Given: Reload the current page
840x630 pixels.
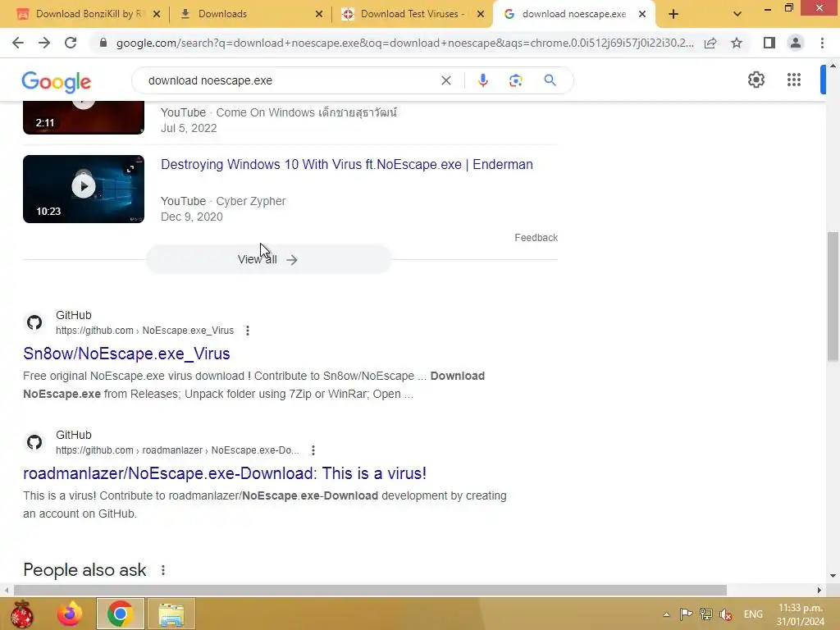Looking at the screenshot, I should (71, 43).
